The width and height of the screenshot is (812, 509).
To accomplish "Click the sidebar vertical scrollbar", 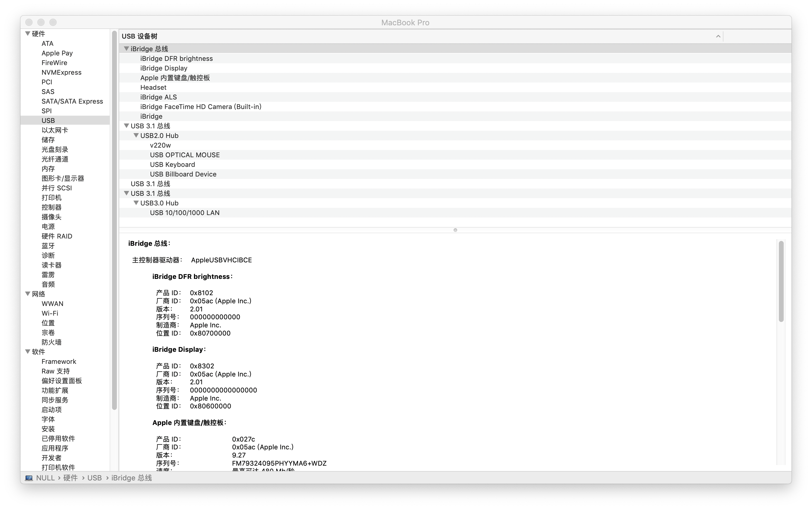I will [x=114, y=219].
